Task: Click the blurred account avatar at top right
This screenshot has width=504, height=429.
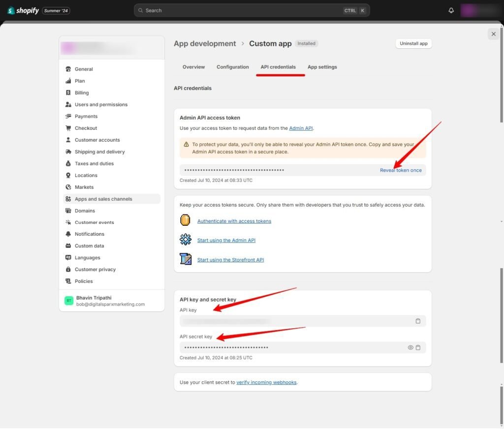Action: (x=480, y=11)
